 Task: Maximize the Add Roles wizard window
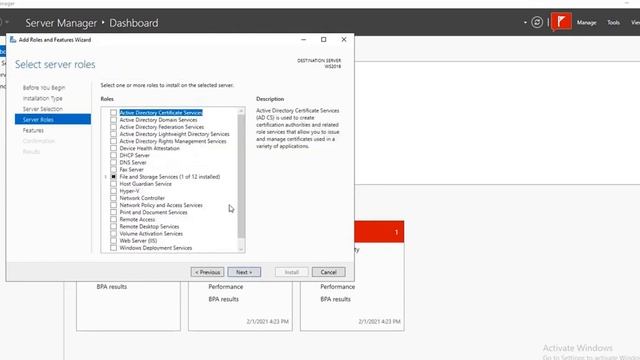324,40
